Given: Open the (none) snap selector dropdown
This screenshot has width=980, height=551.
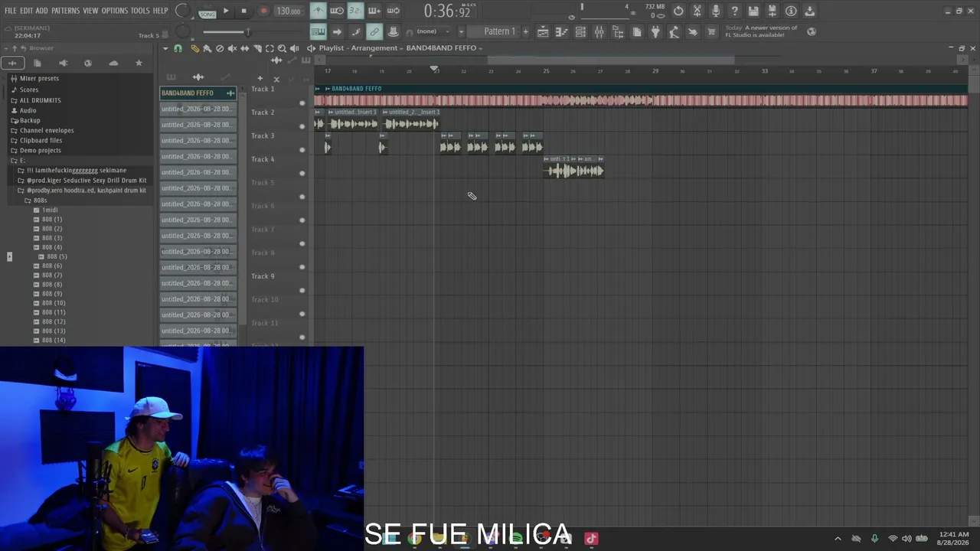Looking at the screenshot, I should pos(435,31).
